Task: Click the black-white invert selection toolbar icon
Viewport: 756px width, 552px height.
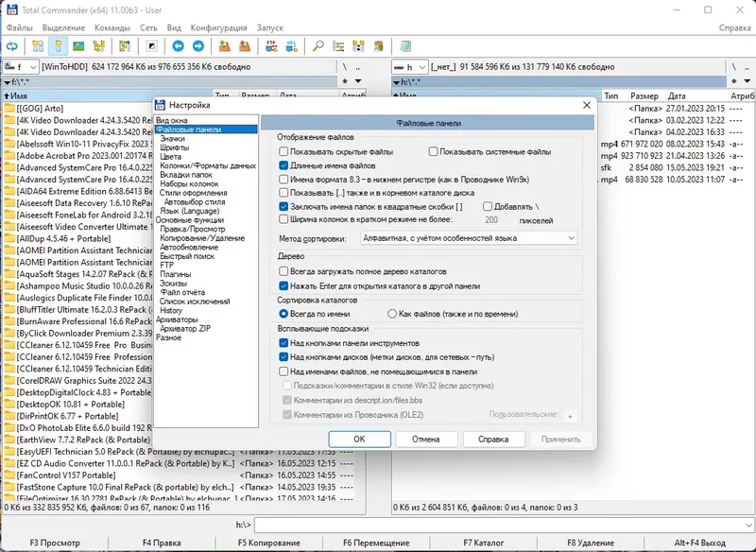Action: (x=151, y=46)
